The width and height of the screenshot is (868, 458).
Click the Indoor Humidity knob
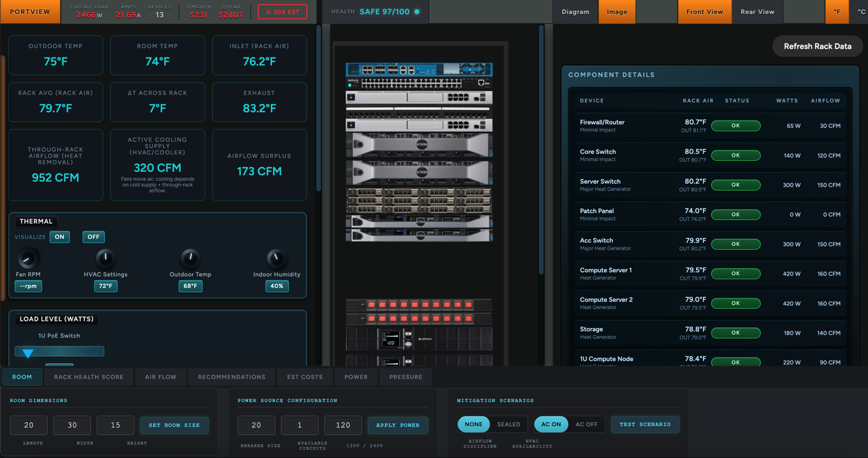coord(277,260)
